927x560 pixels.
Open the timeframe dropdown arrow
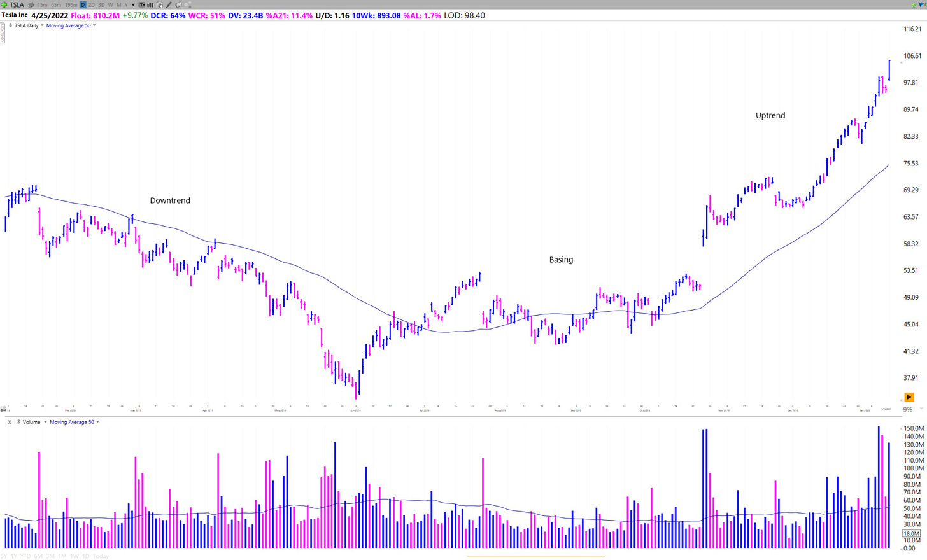[133, 5]
